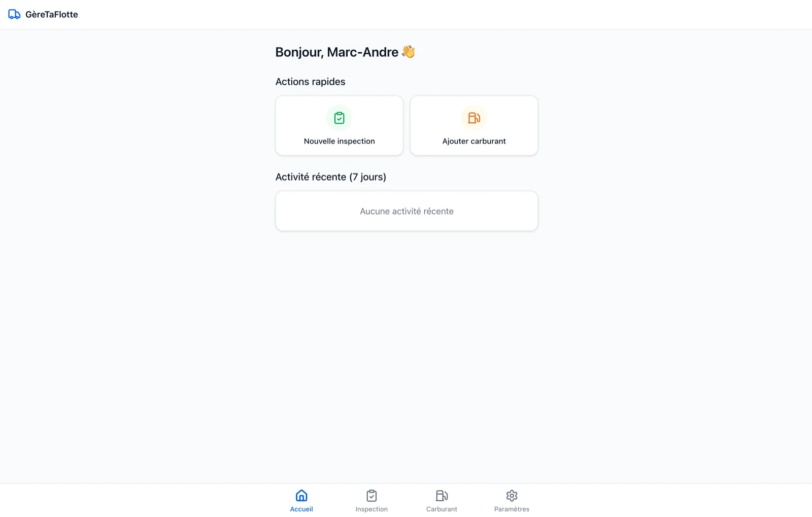812x517 pixels.
Task: Click the GèreTaFlotte brand name
Action: (52, 15)
